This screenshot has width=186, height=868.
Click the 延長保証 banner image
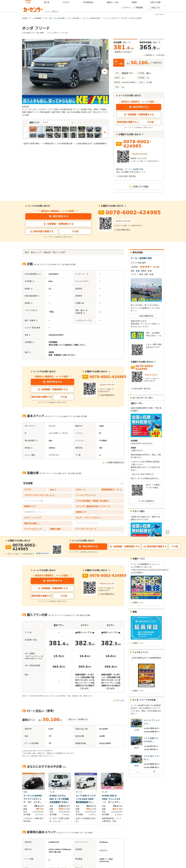(146, 628)
